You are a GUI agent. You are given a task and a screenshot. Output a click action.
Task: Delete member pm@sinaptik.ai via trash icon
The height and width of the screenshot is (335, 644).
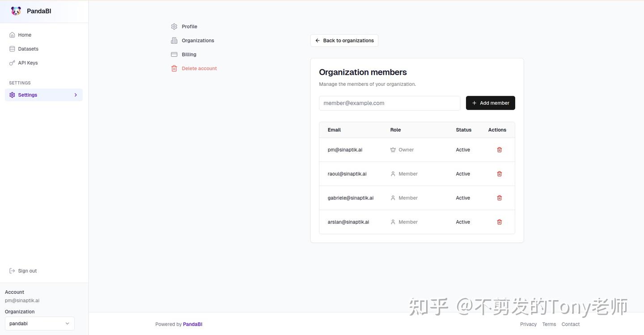coord(500,150)
